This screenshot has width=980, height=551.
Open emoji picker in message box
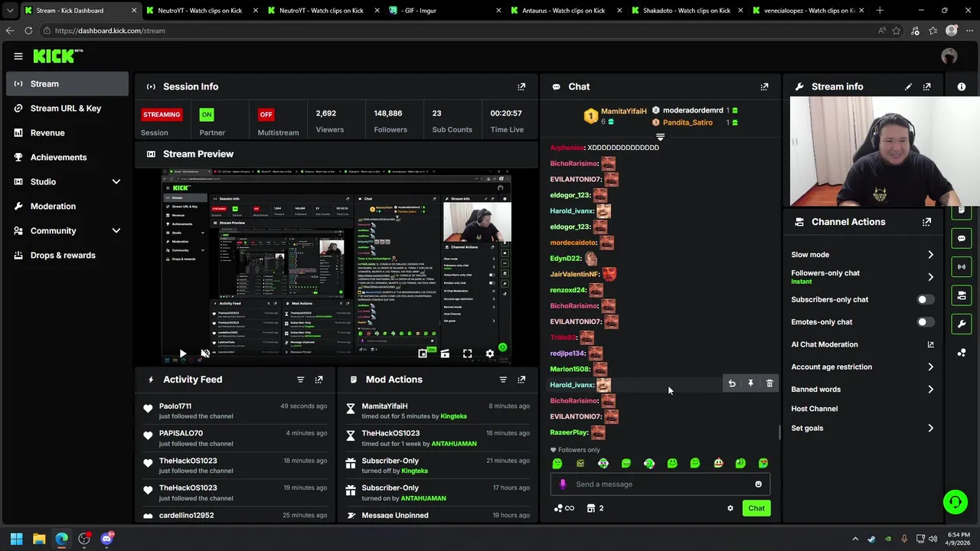point(759,484)
